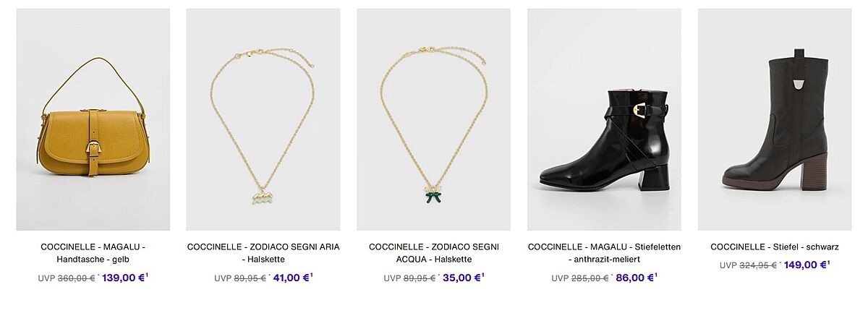Image resolution: width=868 pixels, height=321 pixels.
Task: Open the black Stiefel boot image
Action: (774, 119)
